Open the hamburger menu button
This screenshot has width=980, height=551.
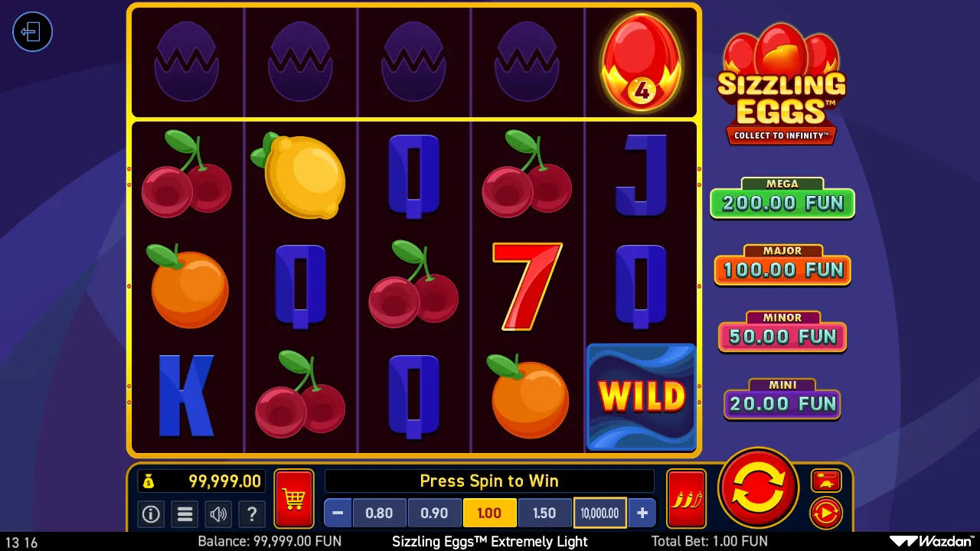click(x=185, y=514)
